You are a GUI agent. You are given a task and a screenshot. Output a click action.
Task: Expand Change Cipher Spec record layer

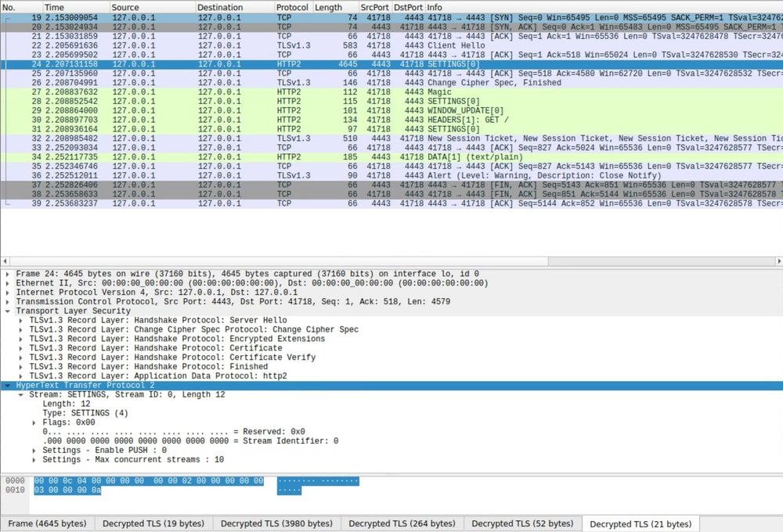(x=21, y=330)
